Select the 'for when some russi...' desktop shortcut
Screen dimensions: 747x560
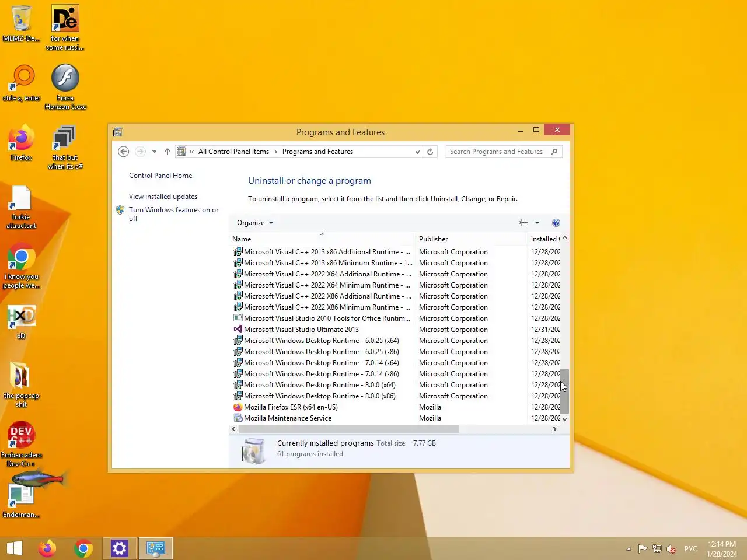click(65, 27)
